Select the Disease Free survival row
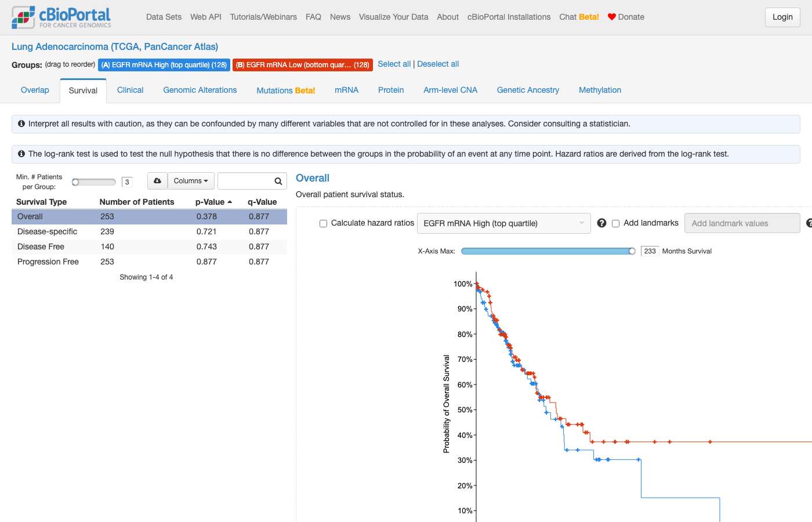 (x=149, y=246)
